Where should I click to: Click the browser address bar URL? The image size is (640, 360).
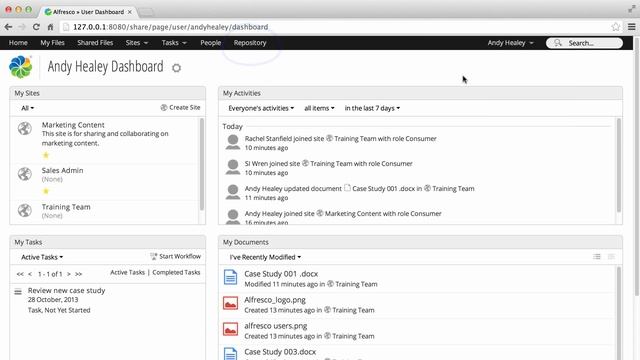[x=171, y=27]
